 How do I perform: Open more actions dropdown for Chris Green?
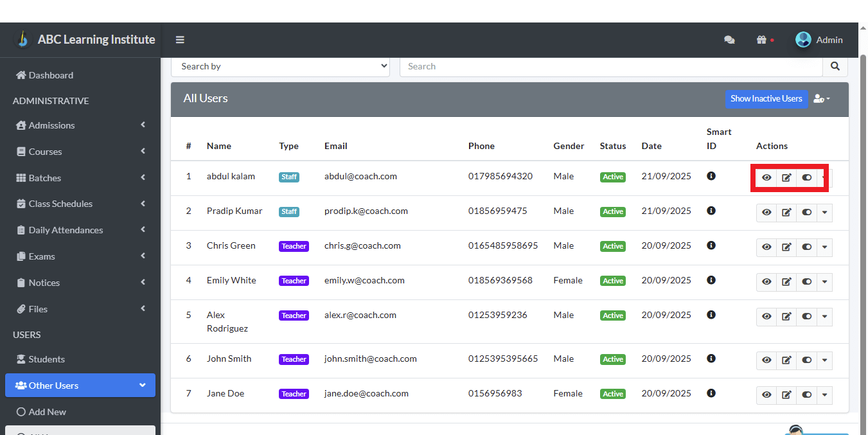(824, 247)
